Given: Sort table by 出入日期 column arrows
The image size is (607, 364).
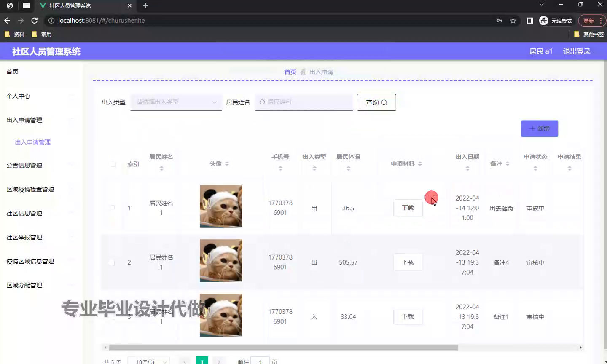Looking at the screenshot, I should 467,168.
